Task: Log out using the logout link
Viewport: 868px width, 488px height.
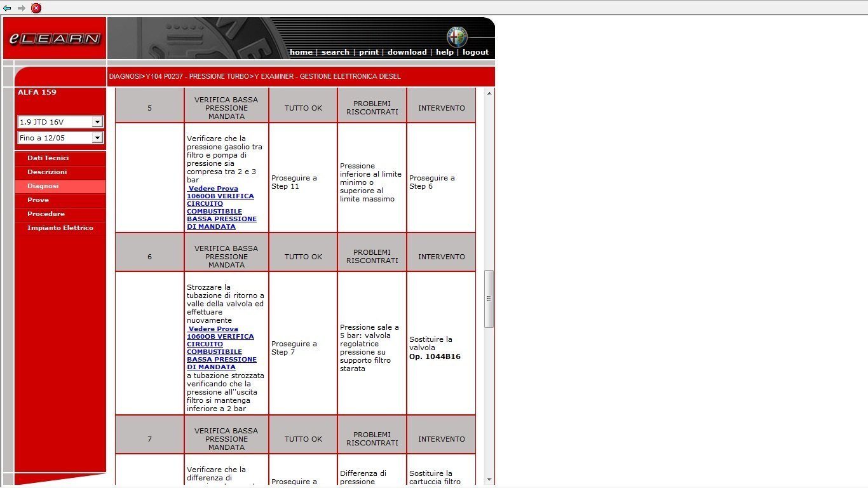Action: point(475,52)
